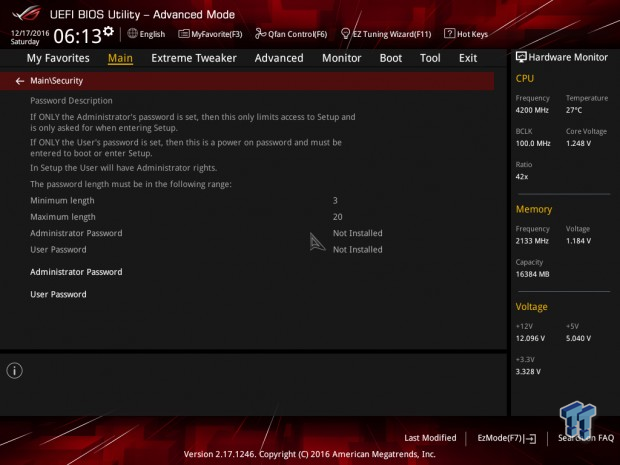620x465 pixels.
Task: Switch to the Extreme Tweaker tab
Action: (x=194, y=58)
